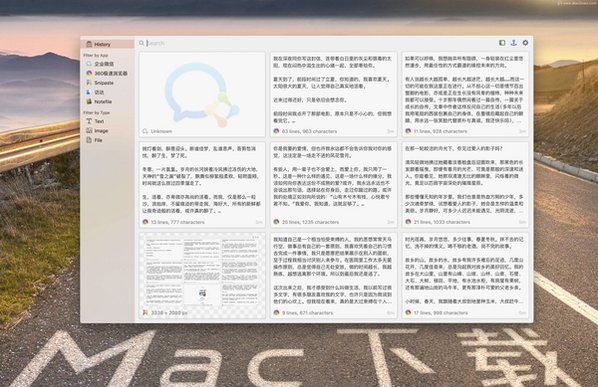
Task: Select the clip with 11 lines, 928 characters
Action: click(x=465, y=95)
